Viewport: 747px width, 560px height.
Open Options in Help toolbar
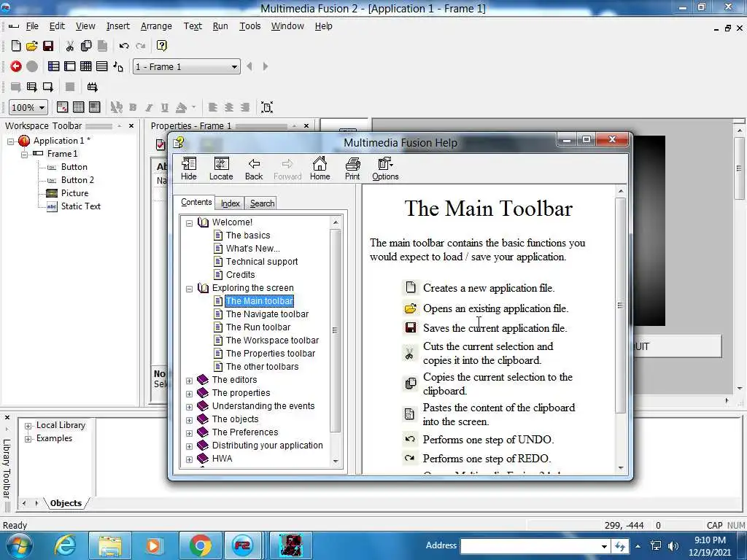click(x=385, y=168)
